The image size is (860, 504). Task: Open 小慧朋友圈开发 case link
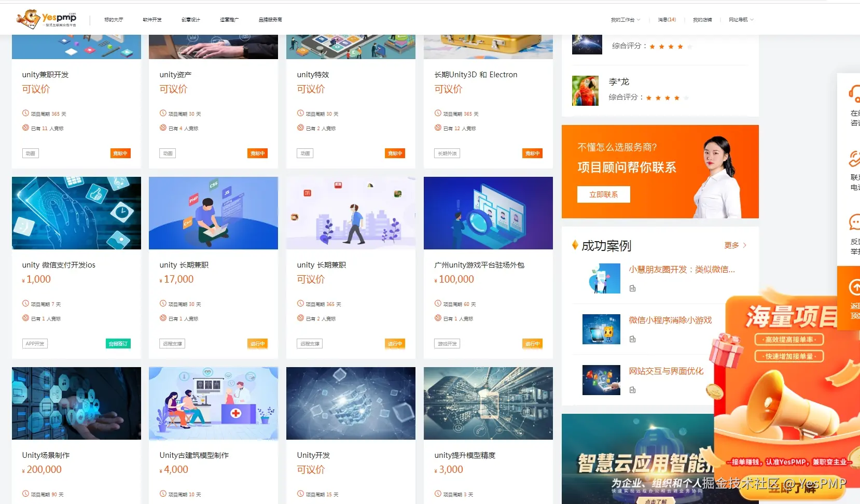[x=682, y=270]
